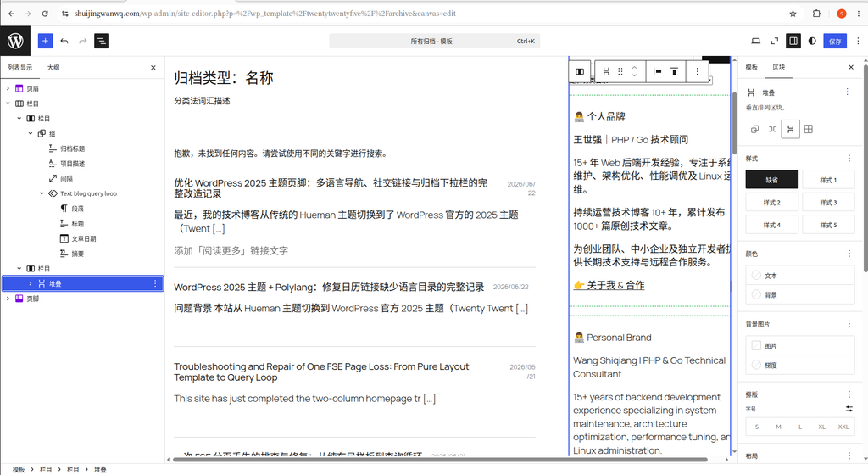Click 添加「阅读更多」链接文字 placeholder
Image resolution: width=868 pixels, height=475 pixels.
coord(231,251)
